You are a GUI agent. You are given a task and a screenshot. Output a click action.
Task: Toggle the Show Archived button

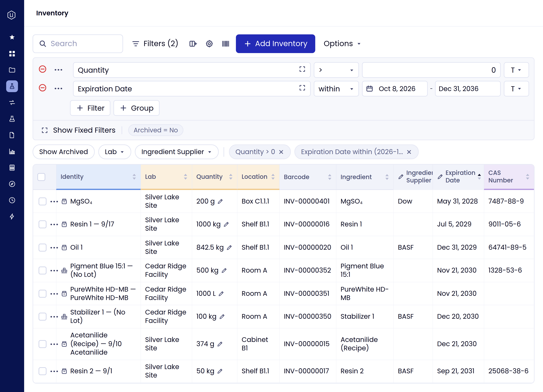coord(64,152)
